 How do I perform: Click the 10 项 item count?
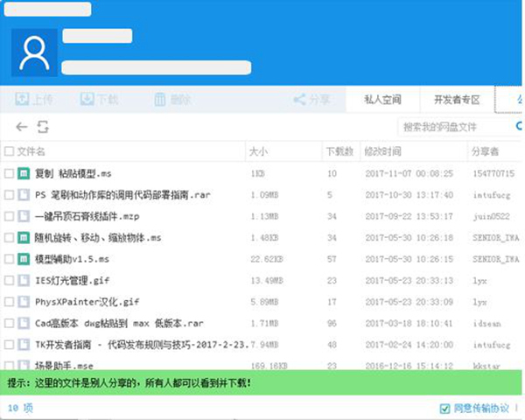(x=20, y=408)
